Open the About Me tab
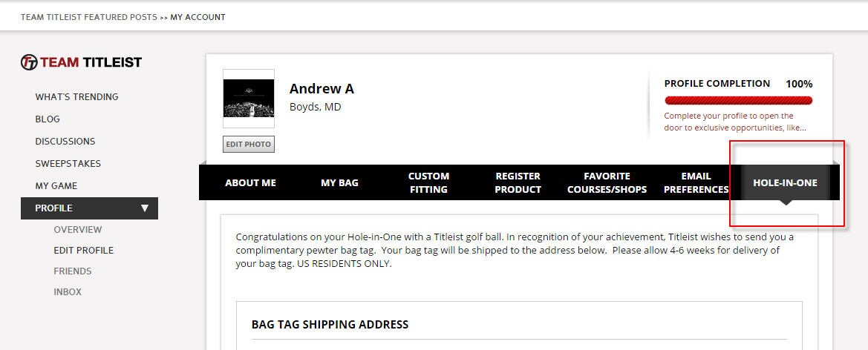The image size is (868, 350). point(250,182)
